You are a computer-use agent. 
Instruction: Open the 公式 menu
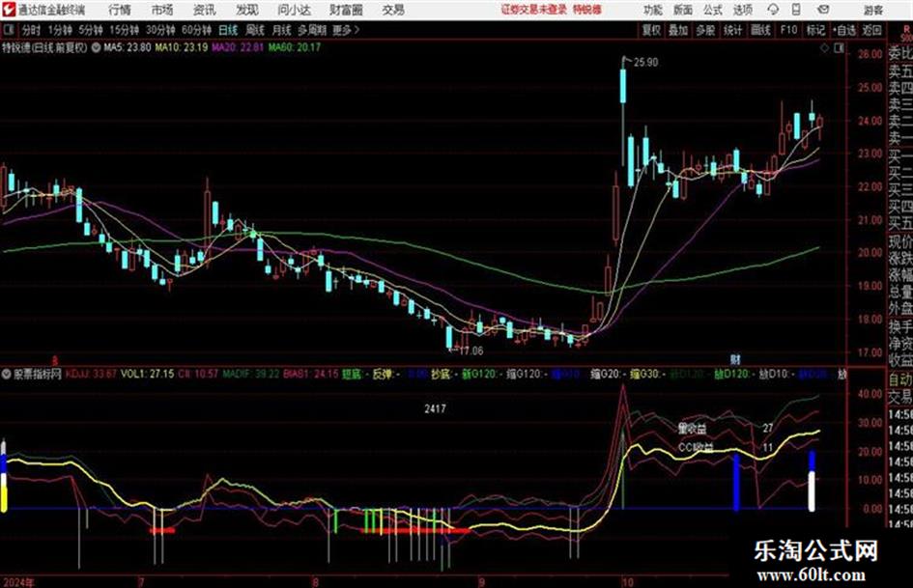(713, 10)
